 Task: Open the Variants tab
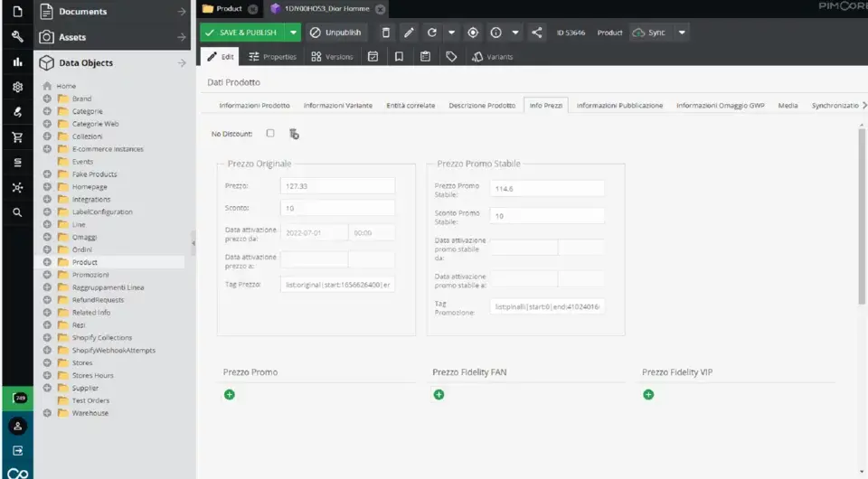pos(492,56)
